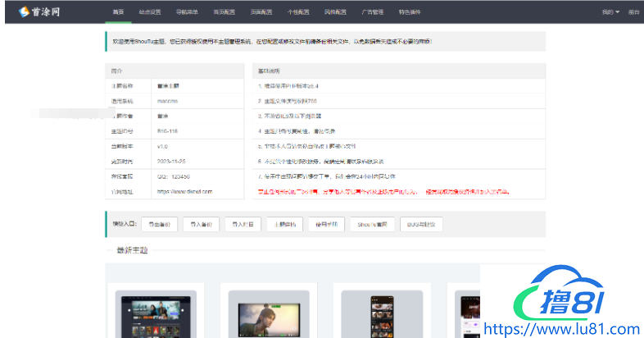This screenshot has width=644, height=338.
Task: Open the ShouTu官网 button
Action: tap(372, 223)
